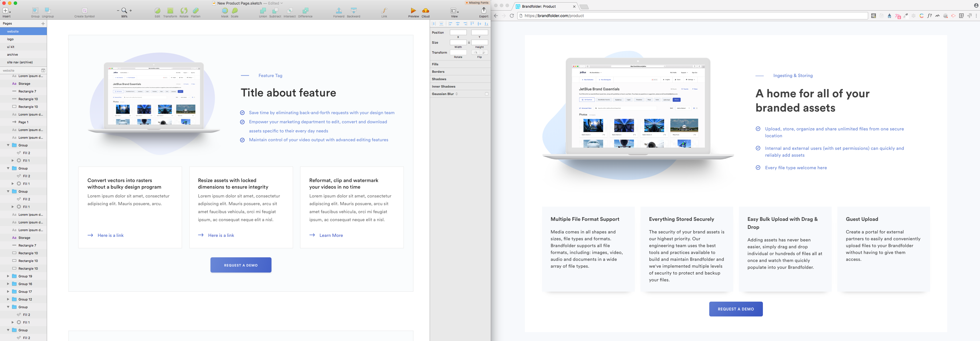
Task: Select the website page
Action: pos(24,31)
